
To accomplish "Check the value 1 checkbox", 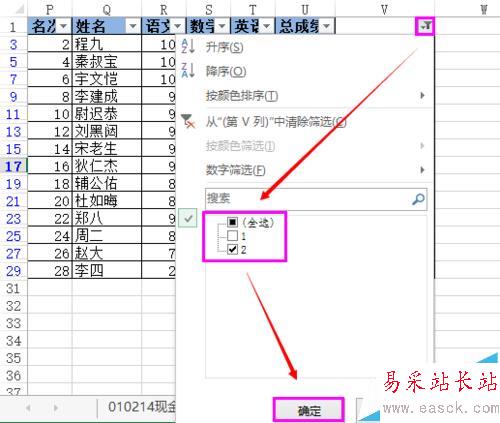I will [x=232, y=236].
